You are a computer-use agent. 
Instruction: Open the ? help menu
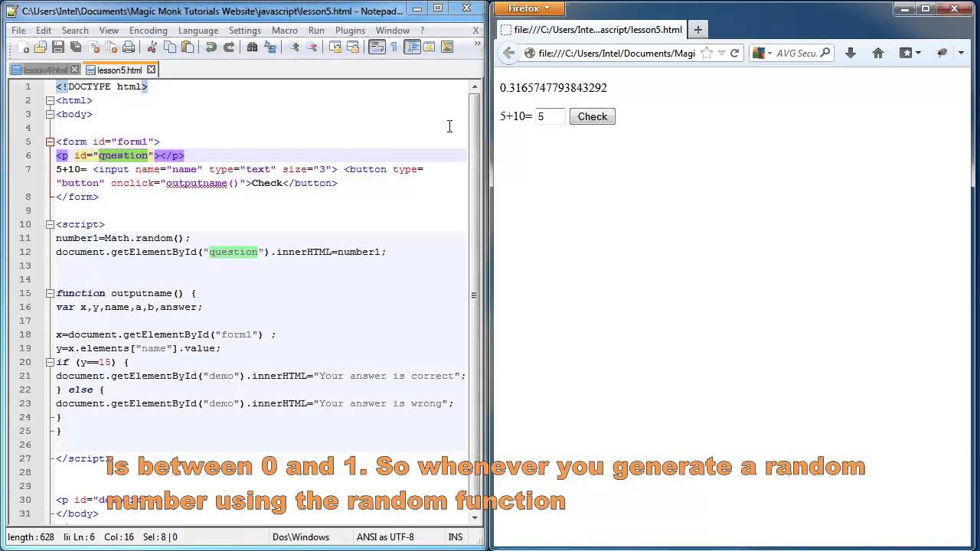click(422, 31)
